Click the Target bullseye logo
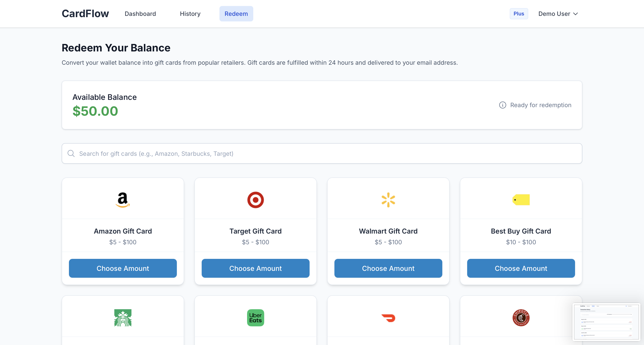The width and height of the screenshot is (644, 345). pyautogui.click(x=255, y=200)
